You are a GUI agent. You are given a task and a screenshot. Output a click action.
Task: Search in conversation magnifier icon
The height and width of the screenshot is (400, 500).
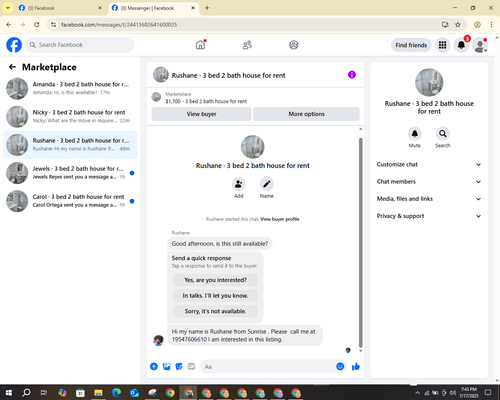[443, 134]
